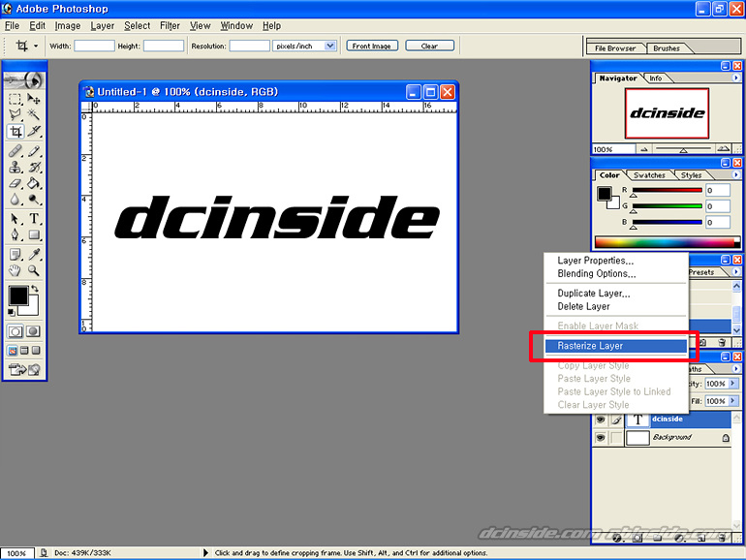Select the Pen tool
Viewport: 746px width, 560px height.
tap(15, 234)
